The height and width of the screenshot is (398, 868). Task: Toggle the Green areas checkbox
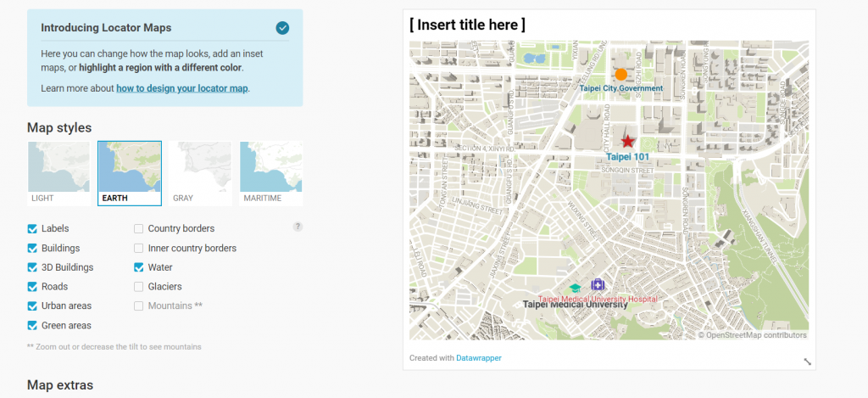[32, 325]
